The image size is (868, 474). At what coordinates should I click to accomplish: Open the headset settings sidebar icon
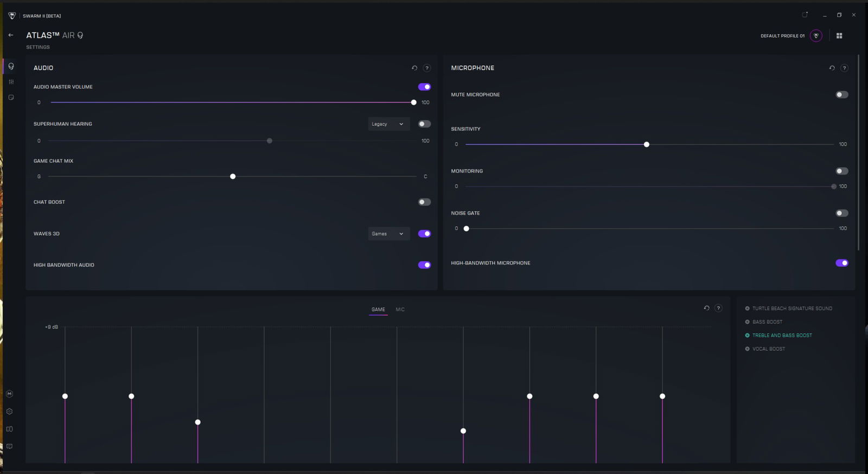(x=11, y=66)
